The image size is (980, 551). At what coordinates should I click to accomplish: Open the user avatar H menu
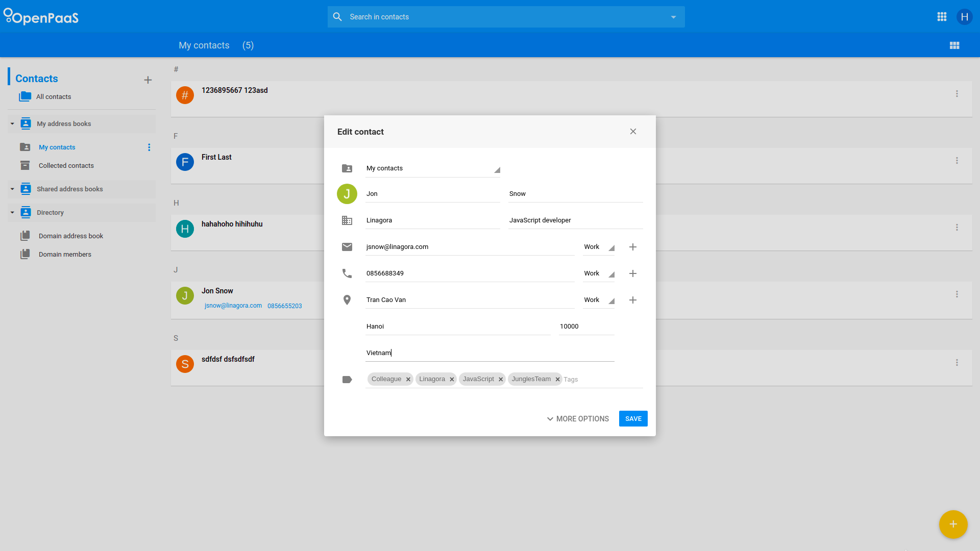click(964, 17)
